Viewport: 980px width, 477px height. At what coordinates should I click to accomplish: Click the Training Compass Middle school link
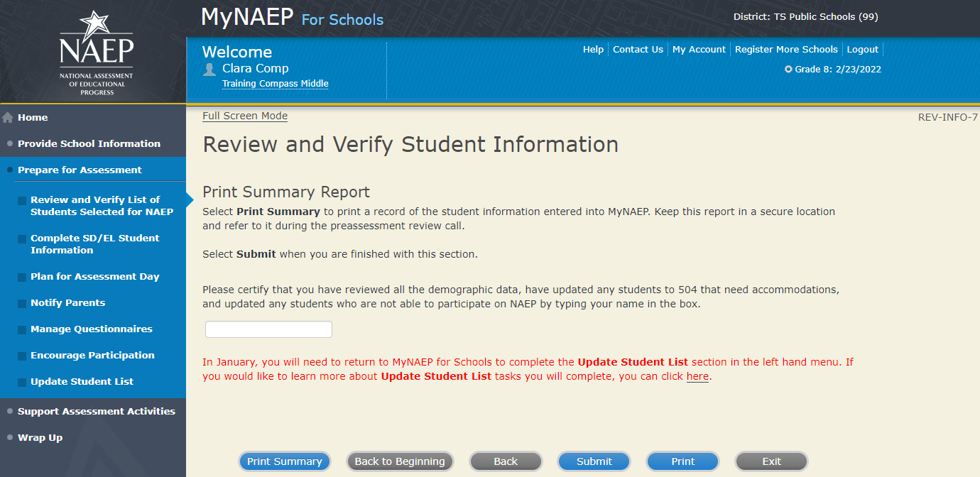point(275,84)
